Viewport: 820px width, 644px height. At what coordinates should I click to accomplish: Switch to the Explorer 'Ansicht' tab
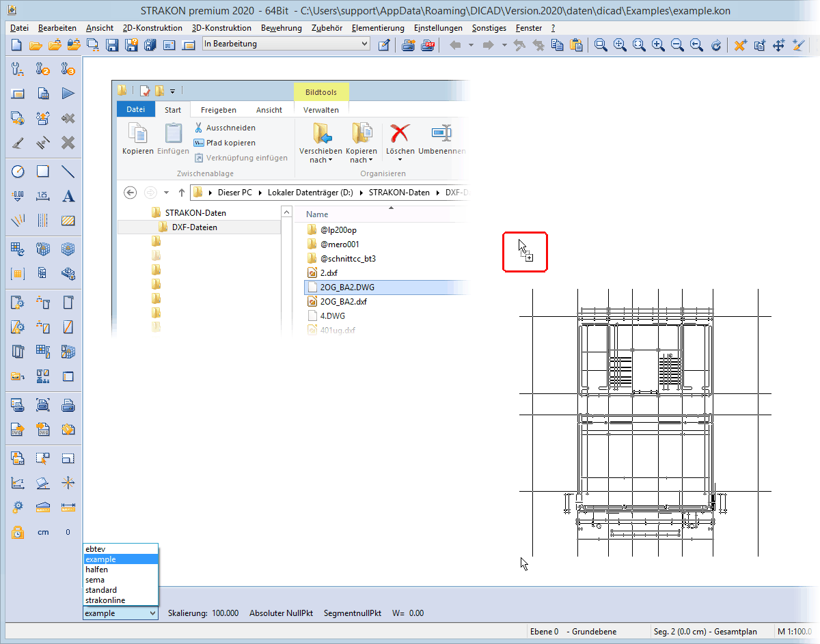coord(269,110)
